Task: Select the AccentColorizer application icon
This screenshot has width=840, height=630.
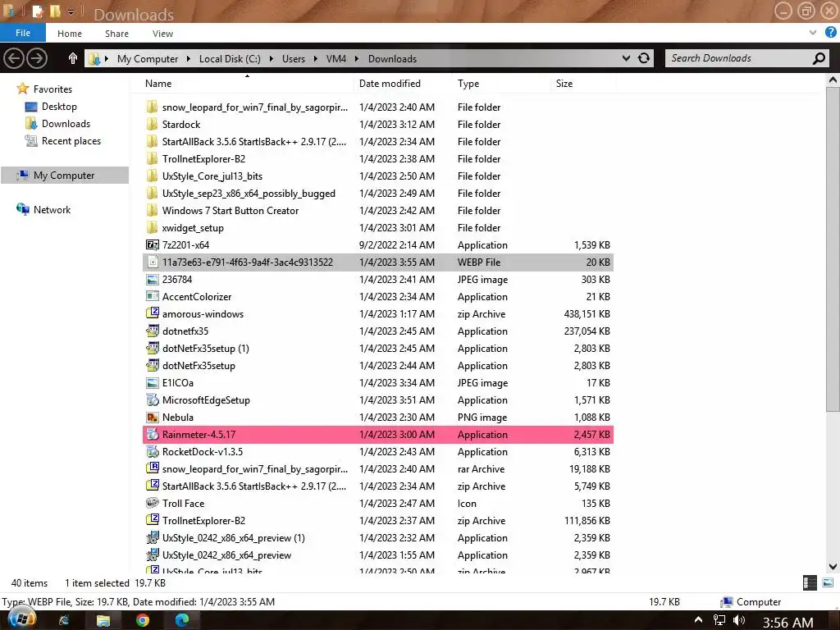Action: tap(152, 296)
